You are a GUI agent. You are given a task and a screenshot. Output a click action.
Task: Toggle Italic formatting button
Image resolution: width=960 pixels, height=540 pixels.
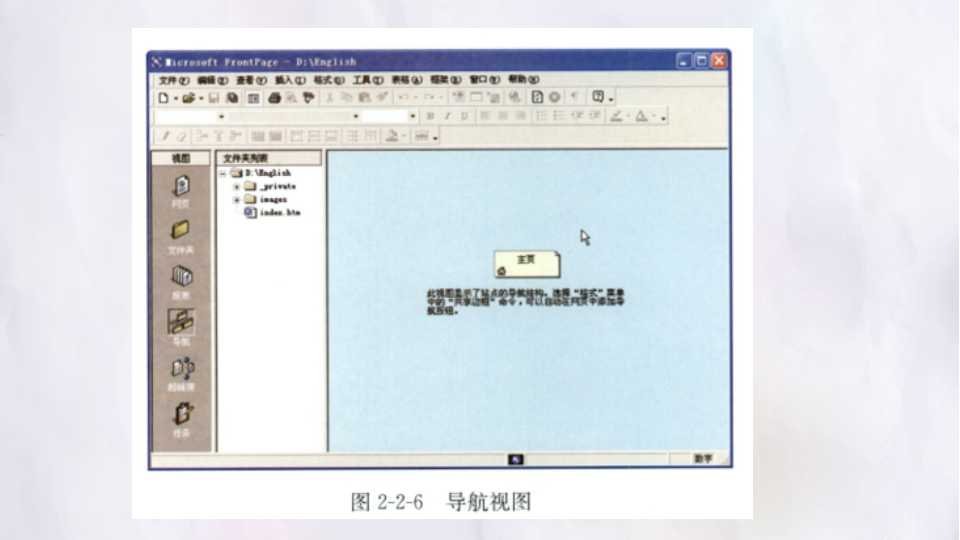click(x=448, y=116)
